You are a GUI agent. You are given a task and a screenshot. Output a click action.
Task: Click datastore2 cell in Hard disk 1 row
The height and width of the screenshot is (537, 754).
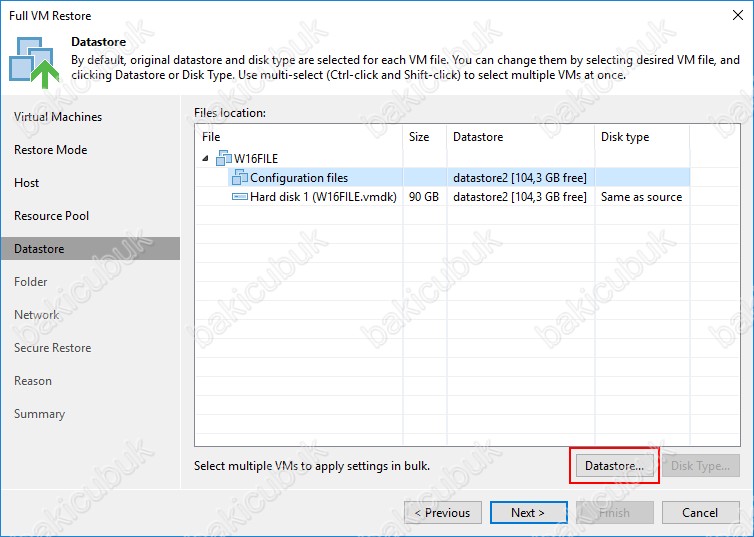pos(520,197)
